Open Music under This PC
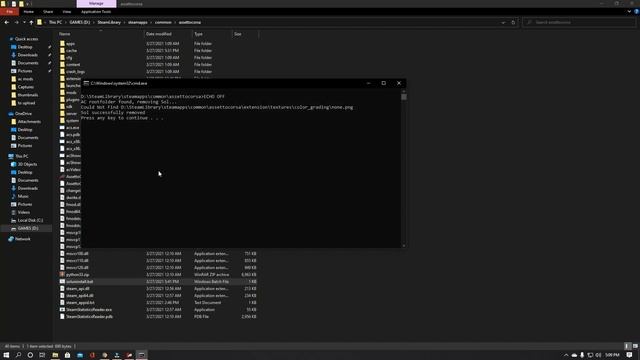This screenshot has height=360, width=640. click(23, 196)
